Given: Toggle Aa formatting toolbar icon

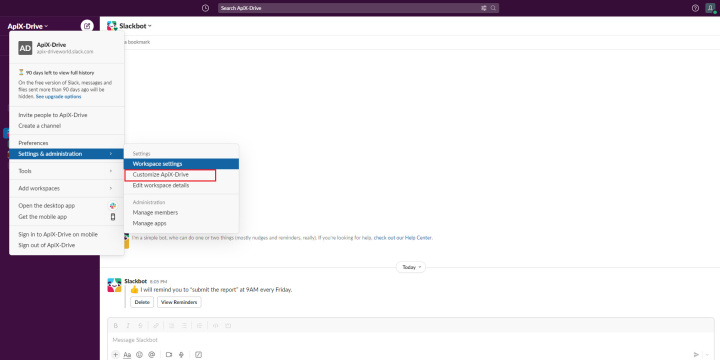Looking at the screenshot, I should click(x=128, y=354).
